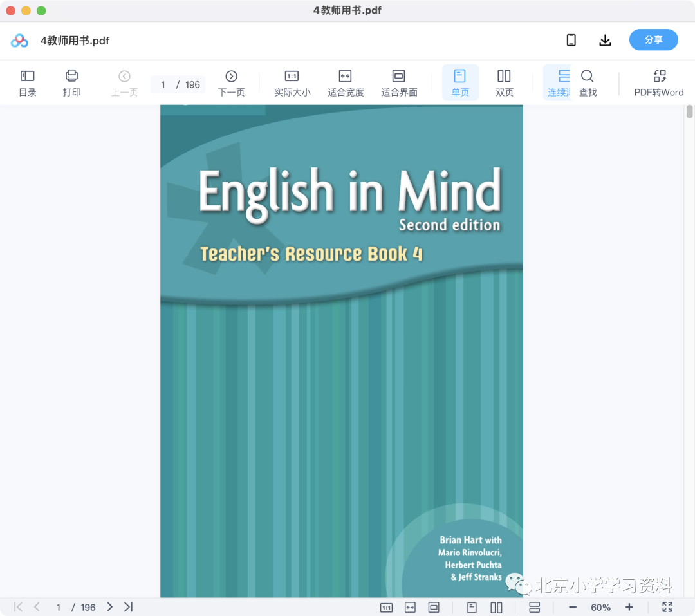Image resolution: width=695 pixels, height=616 pixels.
Task: Choose 适合界面 fit page in the toolbar
Action: click(x=399, y=83)
